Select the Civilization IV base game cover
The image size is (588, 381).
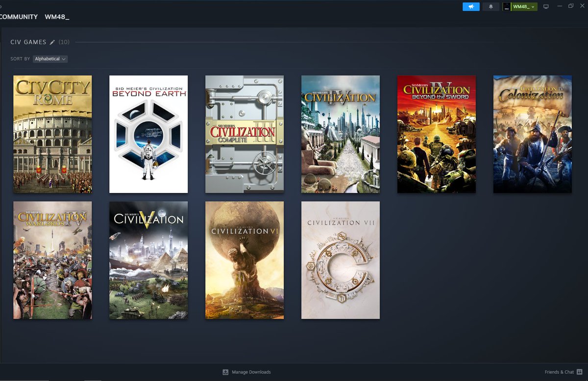tap(341, 134)
